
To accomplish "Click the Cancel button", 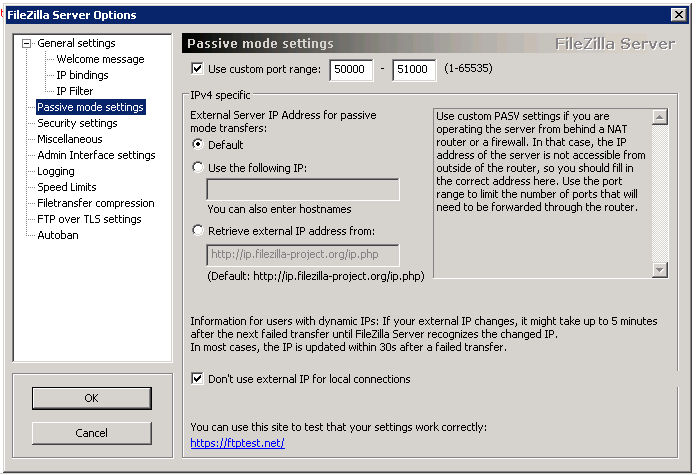I will (x=92, y=433).
